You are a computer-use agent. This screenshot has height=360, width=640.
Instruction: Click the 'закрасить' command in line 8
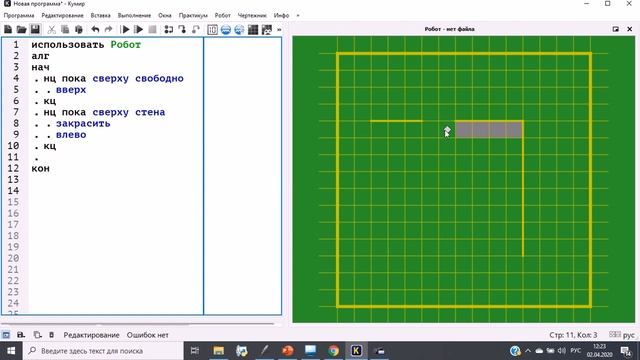83,124
